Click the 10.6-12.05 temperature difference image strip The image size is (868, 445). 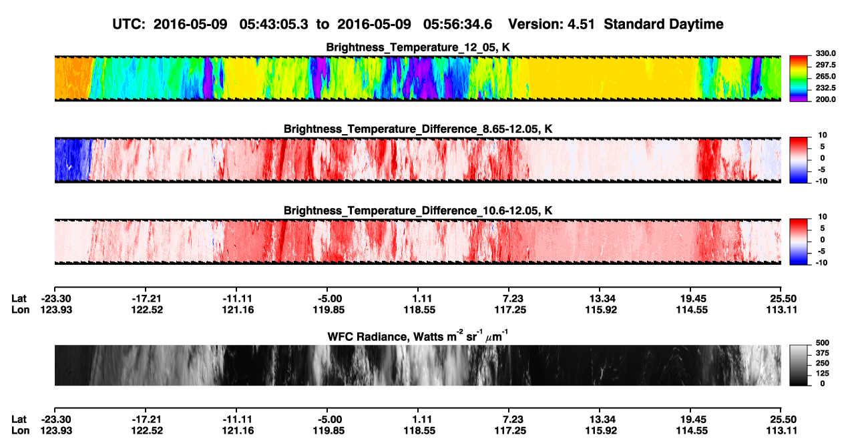tap(417, 241)
